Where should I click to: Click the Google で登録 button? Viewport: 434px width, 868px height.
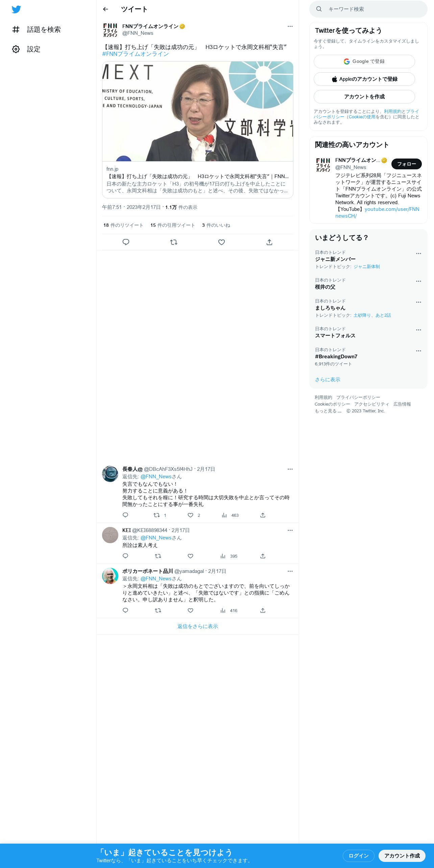[x=364, y=62]
